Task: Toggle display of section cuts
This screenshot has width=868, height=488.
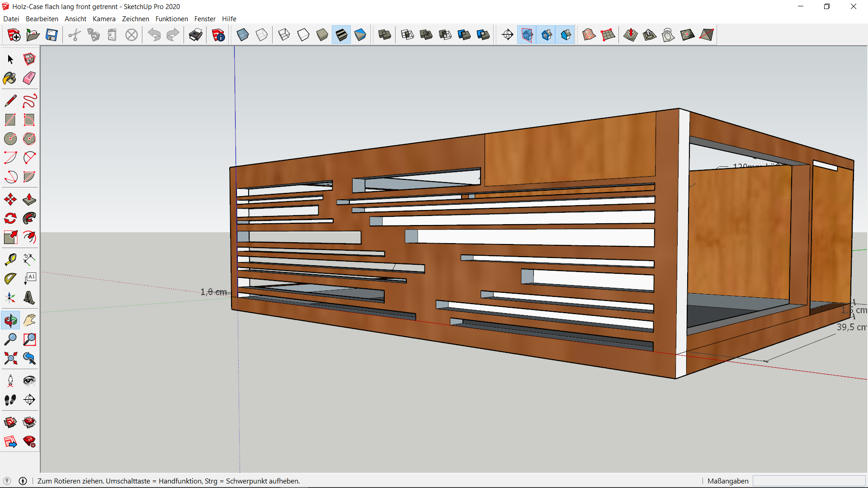Action: coord(547,35)
